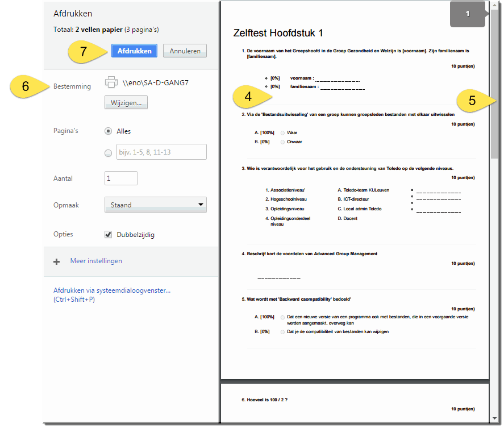Screen dimensions: 504x428
Task: Click the preview scrollbar up arrow
Action: click(x=495, y=6)
